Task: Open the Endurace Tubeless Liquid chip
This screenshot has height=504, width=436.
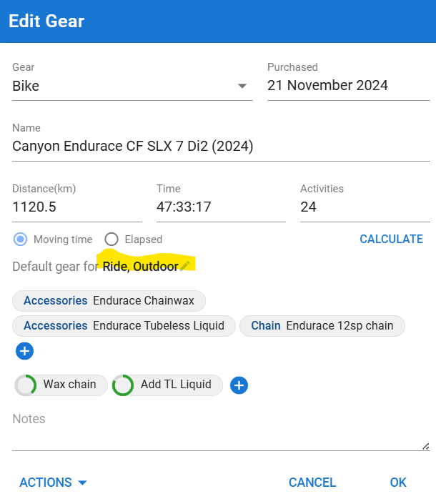Action: click(x=124, y=325)
